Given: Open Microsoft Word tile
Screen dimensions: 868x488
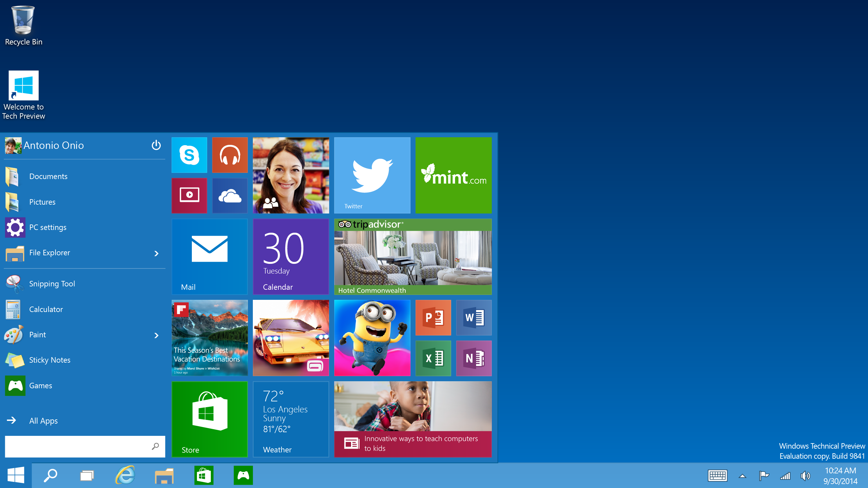Looking at the screenshot, I should (475, 318).
